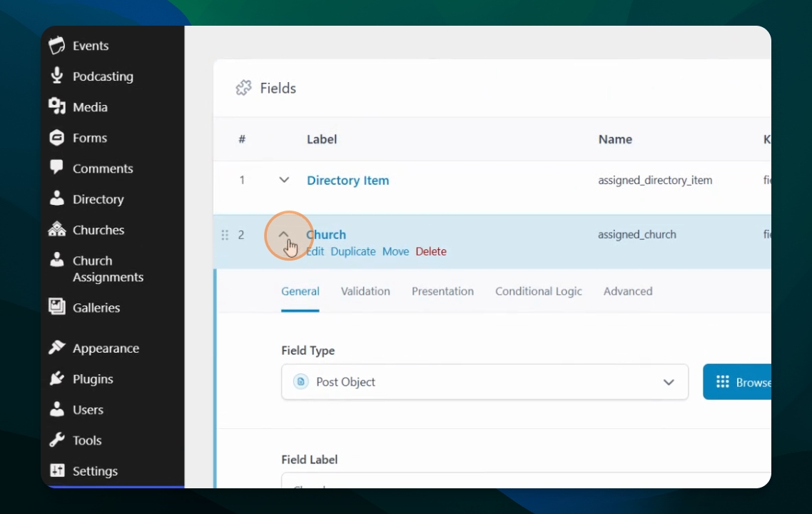Click the Podcasting microphone icon
The image size is (812, 514).
tap(57, 76)
